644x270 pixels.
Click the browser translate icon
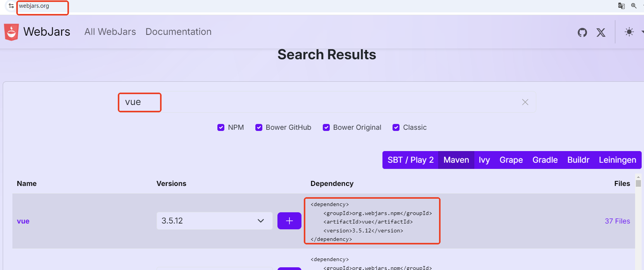point(621,6)
